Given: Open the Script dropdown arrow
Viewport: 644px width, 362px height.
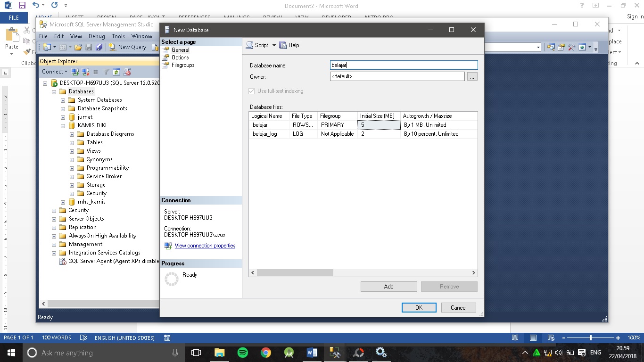Looking at the screenshot, I should pyautogui.click(x=274, y=45).
